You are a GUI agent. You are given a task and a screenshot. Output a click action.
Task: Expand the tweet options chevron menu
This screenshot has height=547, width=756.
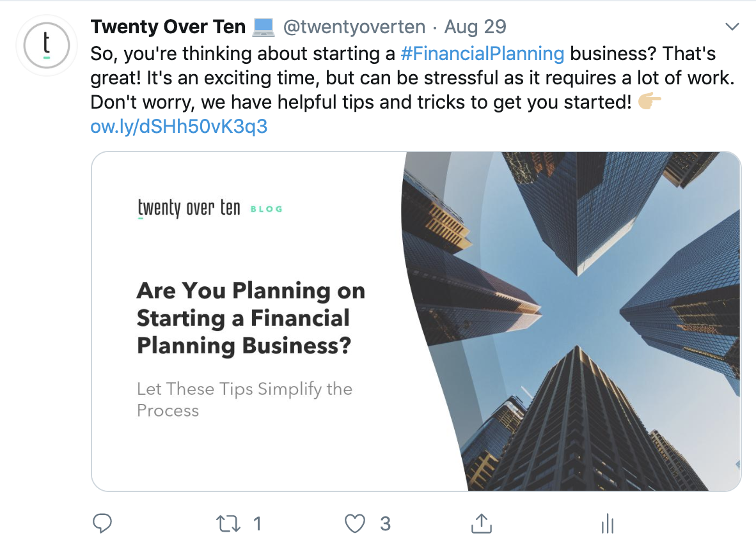pyautogui.click(x=732, y=27)
